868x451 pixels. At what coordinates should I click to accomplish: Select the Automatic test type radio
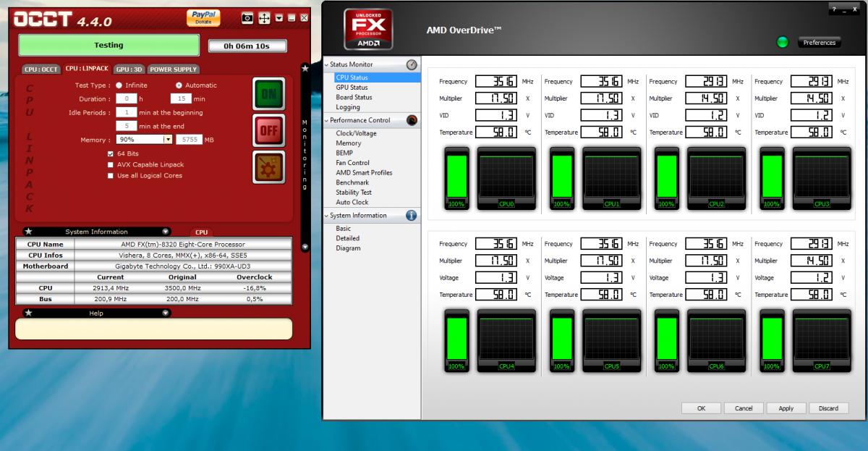179,85
